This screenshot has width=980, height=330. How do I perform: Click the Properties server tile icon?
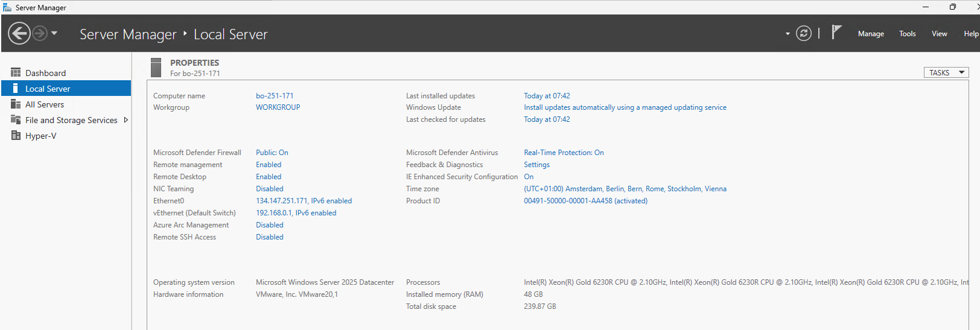tap(156, 68)
